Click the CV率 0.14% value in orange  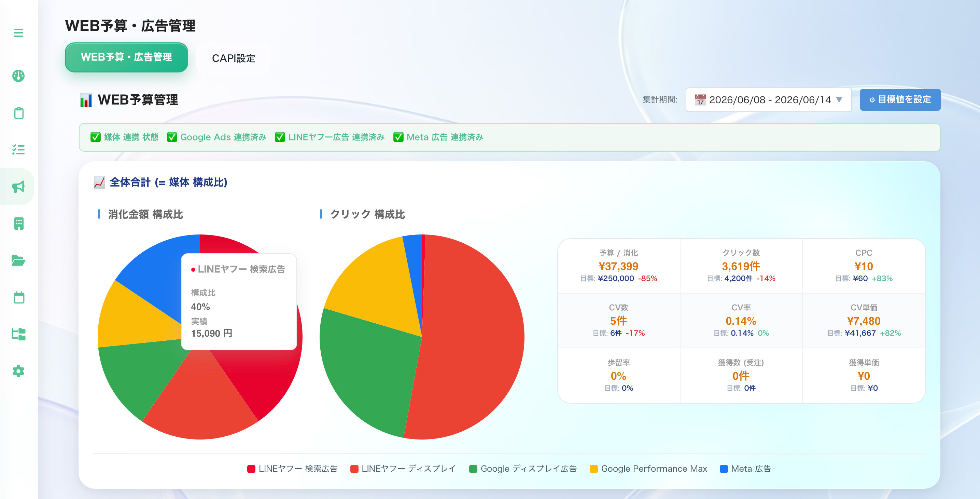pos(741,321)
